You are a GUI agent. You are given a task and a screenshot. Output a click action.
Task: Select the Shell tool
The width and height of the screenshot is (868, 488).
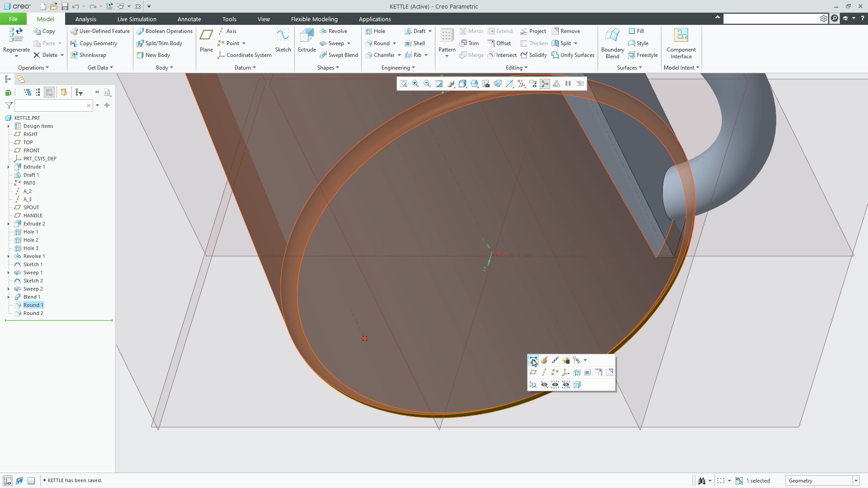tap(415, 43)
